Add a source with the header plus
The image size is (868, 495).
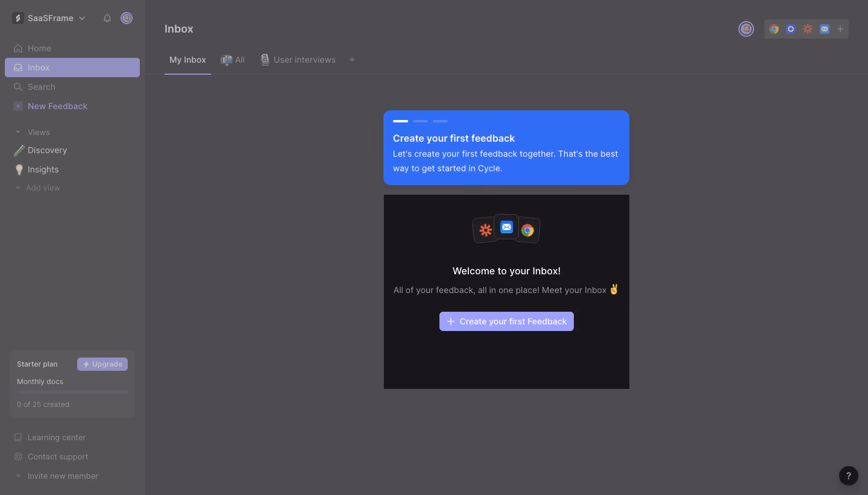click(x=840, y=29)
